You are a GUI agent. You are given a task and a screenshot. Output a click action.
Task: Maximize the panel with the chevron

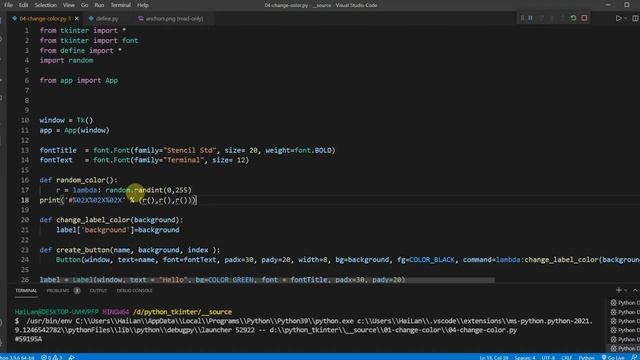pos(635,290)
